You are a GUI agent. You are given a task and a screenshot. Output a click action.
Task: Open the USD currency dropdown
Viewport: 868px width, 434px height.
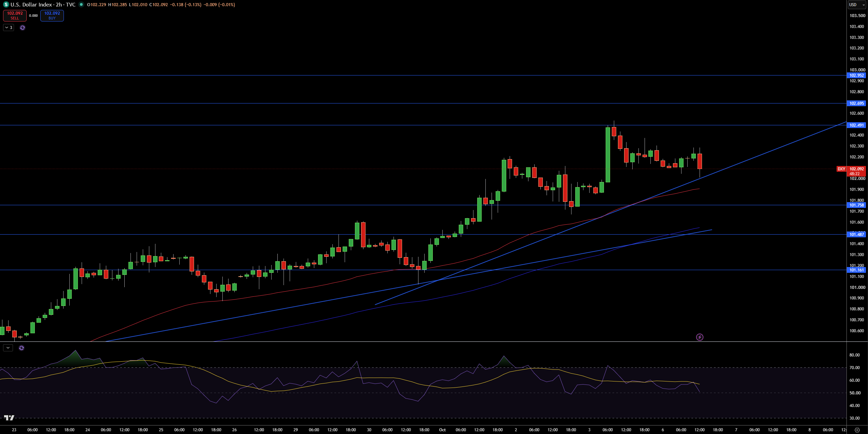pos(857,5)
